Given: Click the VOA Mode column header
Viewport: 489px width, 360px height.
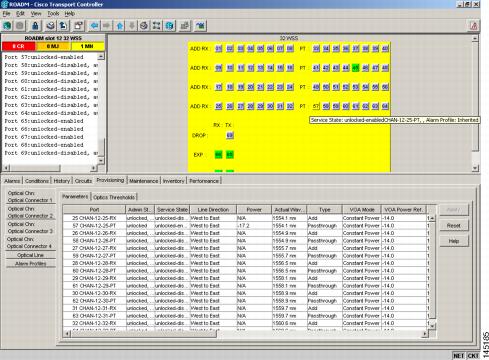Looking at the screenshot, I should 361,210.
